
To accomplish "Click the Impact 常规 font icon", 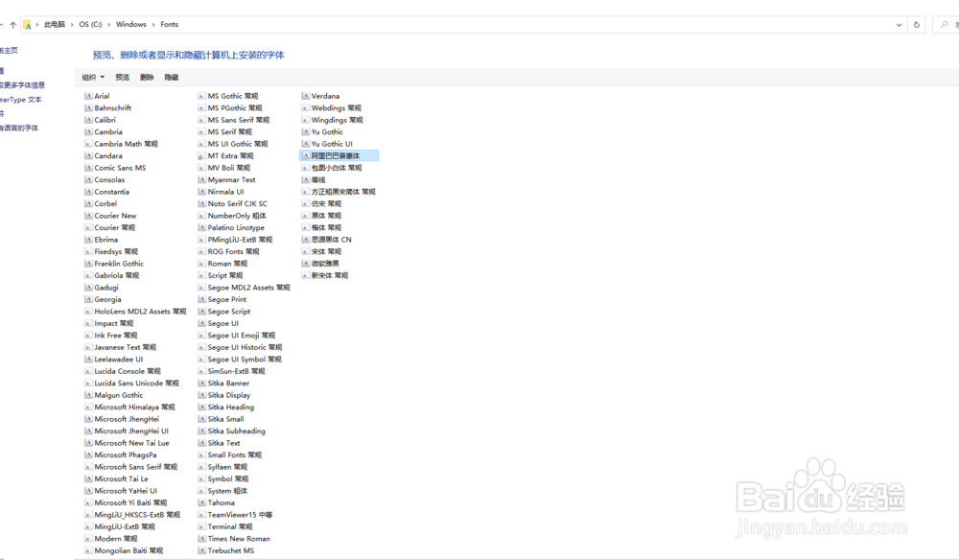I will (x=88, y=323).
